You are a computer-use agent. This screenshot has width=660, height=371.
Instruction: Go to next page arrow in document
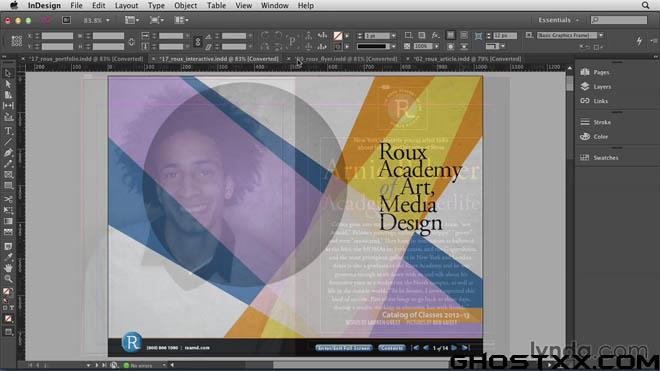[454, 348]
